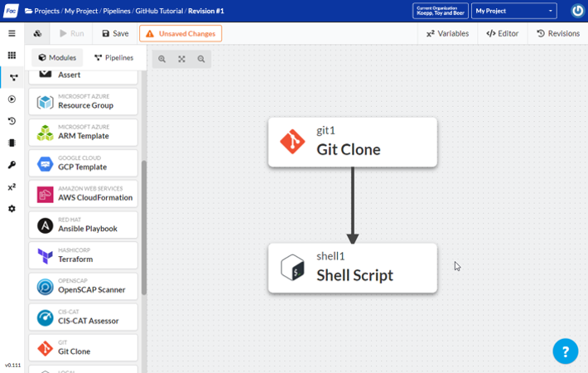Screen dimensions: 588x373
Task: Switch to the Pipelines tab
Action: click(x=114, y=58)
